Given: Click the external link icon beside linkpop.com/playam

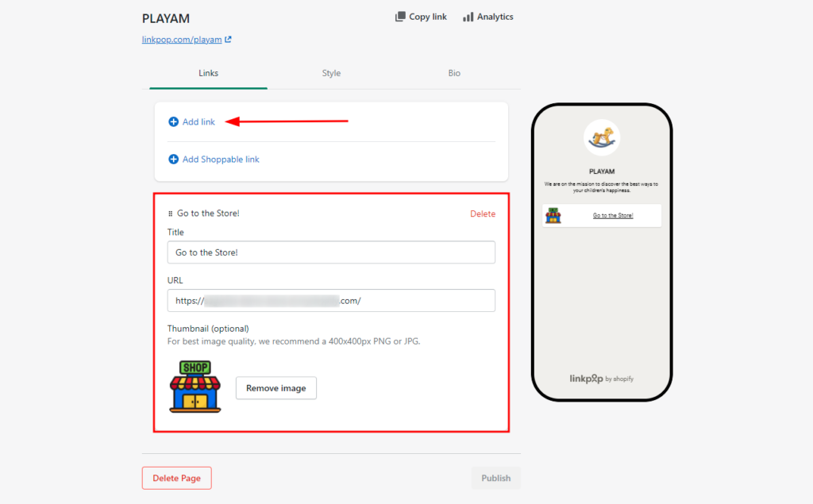Looking at the screenshot, I should coord(228,40).
